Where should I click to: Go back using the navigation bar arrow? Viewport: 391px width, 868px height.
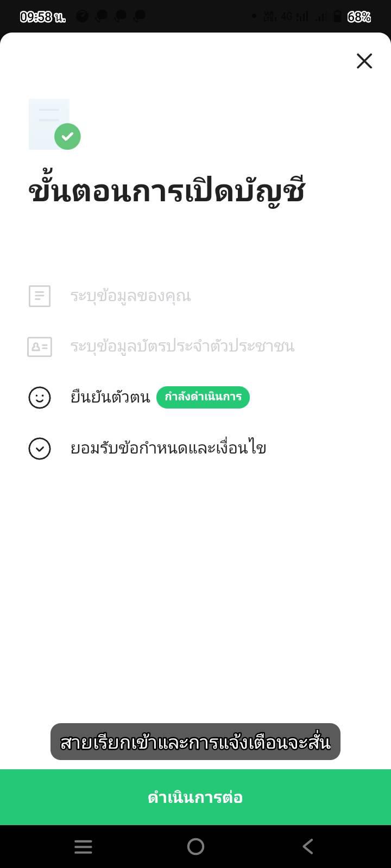[308, 846]
